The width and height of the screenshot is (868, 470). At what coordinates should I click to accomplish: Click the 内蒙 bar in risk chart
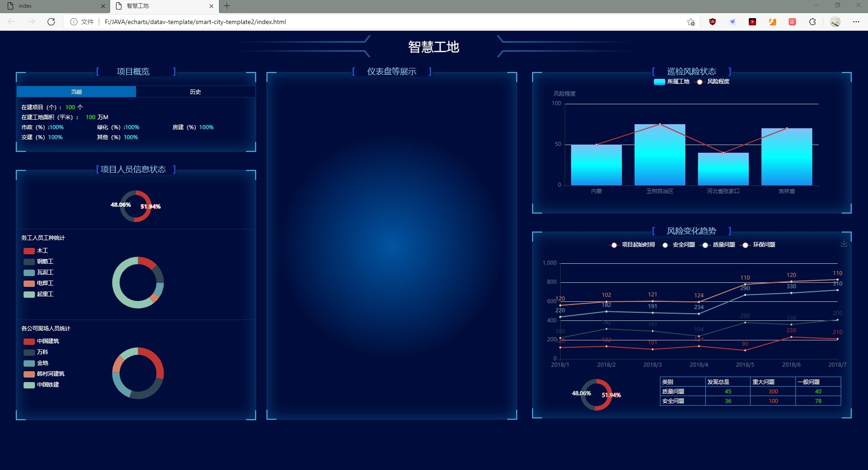[596, 165]
